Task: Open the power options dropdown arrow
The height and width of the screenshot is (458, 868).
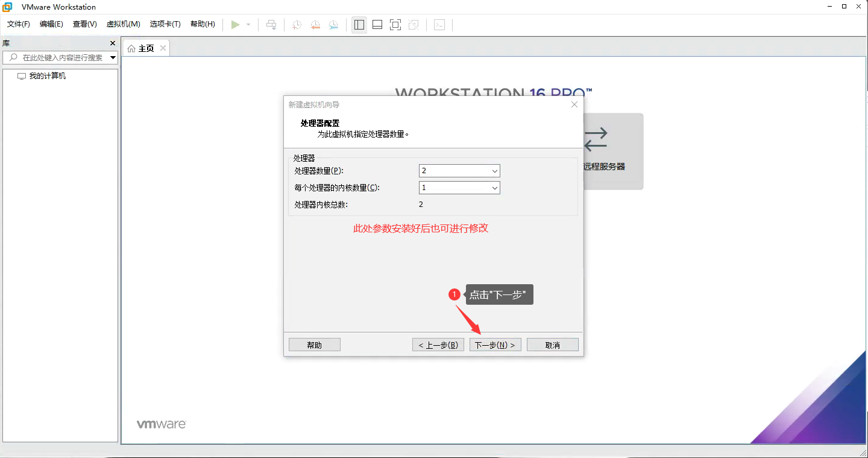Action: click(x=248, y=25)
